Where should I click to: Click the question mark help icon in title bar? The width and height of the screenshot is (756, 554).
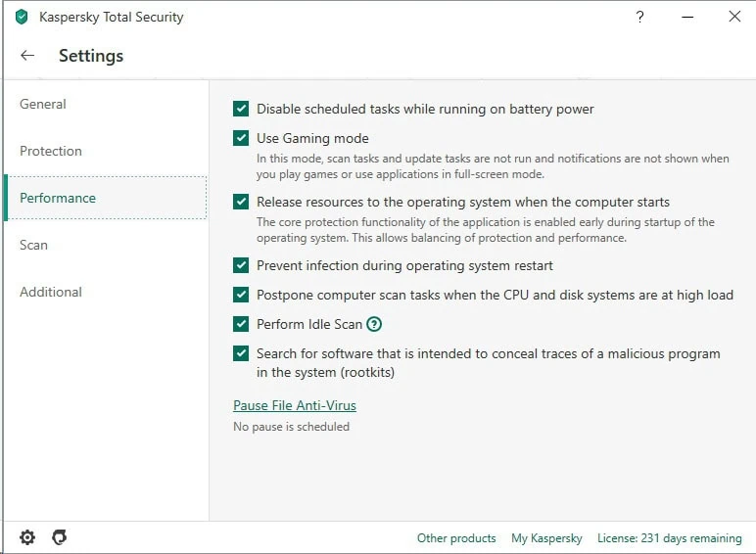pos(639,17)
